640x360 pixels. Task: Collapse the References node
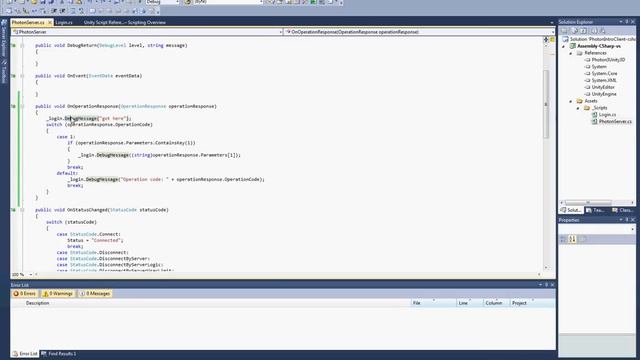tap(571, 53)
